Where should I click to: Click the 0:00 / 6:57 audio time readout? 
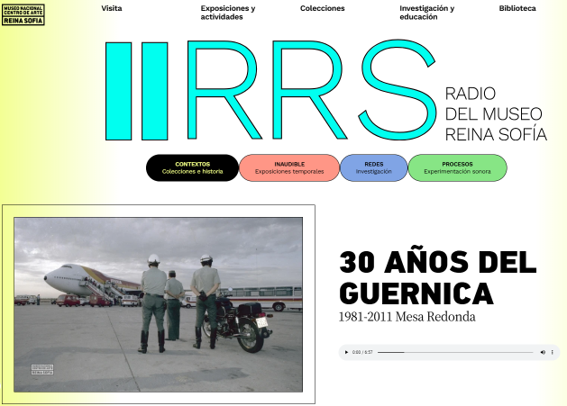(x=362, y=352)
